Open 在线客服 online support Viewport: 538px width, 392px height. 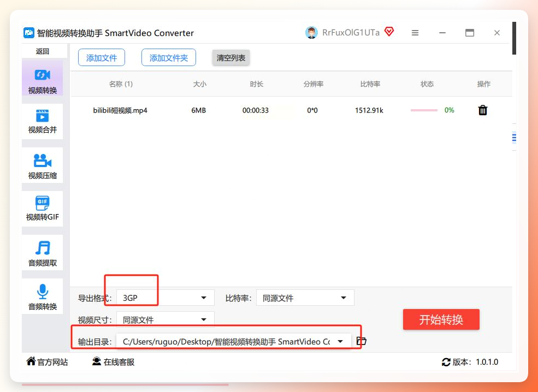(114, 362)
